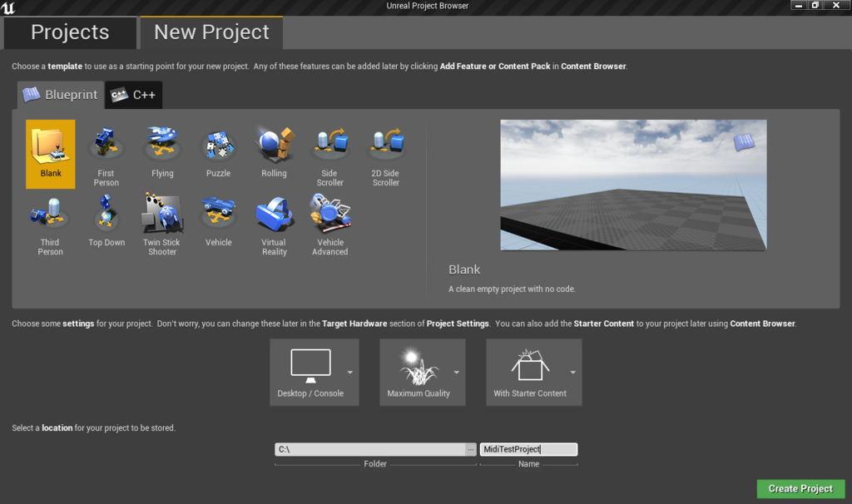Click the Blueprint badge icon on preview

pyautogui.click(x=744, y=142)
